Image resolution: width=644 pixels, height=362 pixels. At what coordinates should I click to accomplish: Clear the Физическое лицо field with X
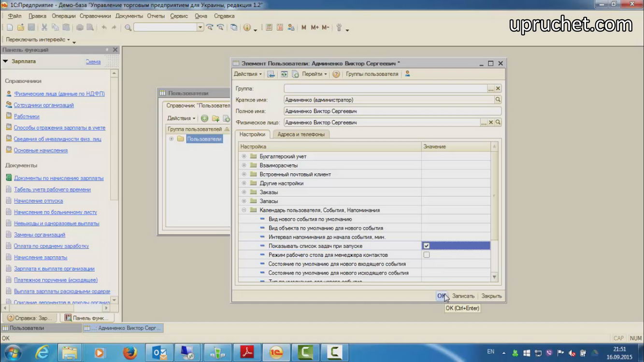(x=491, y=123)
